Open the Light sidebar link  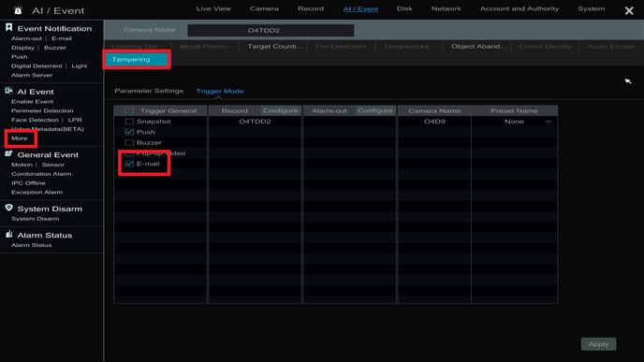pyautogui.click(x=80, y=65)
